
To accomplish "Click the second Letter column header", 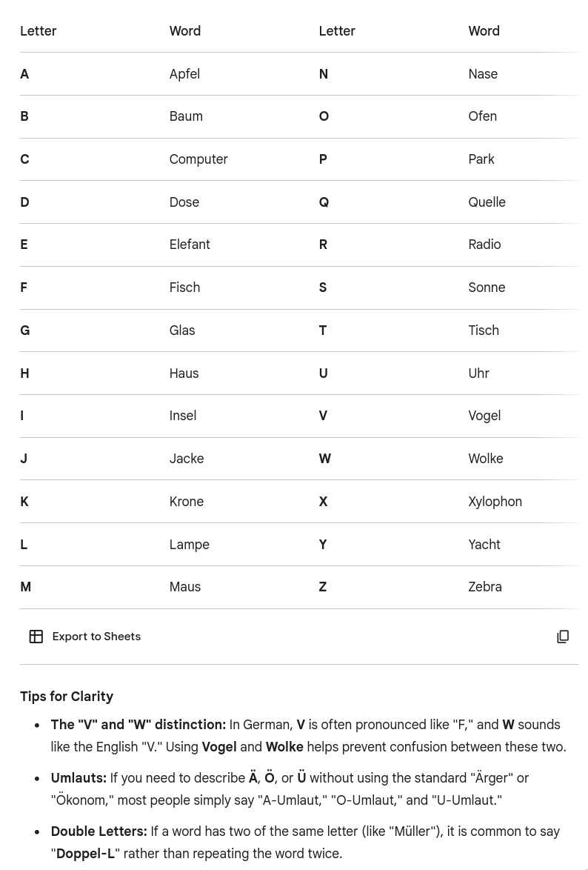I will pos(337,31).
